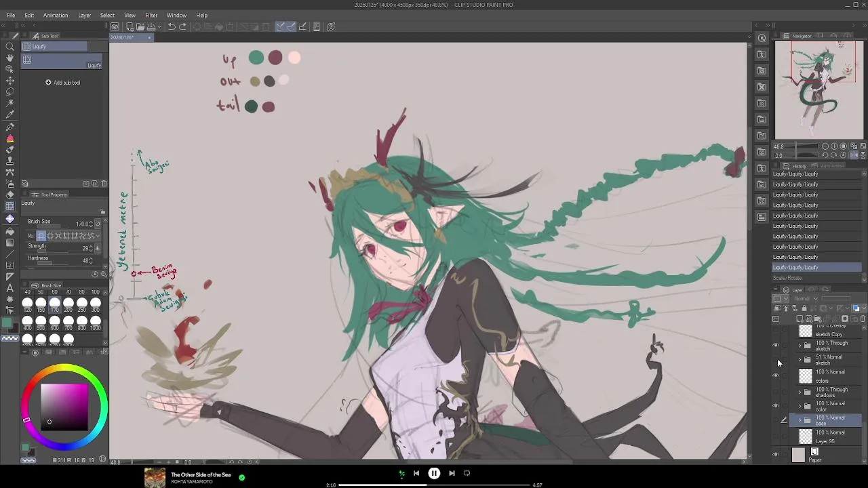Select the Zoom magnifier tool
The height and width of the screenshot is (488, 868).
tap(9, 46)
